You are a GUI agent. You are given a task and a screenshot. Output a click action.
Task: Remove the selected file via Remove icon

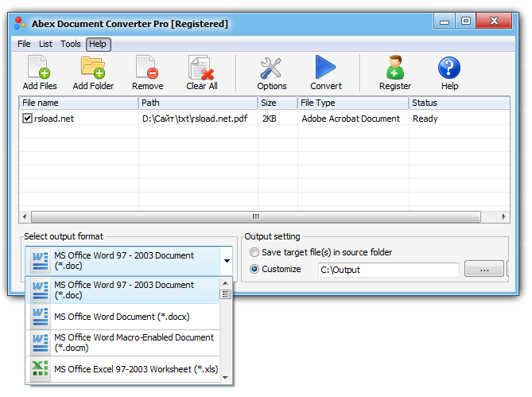click(147, 68)
